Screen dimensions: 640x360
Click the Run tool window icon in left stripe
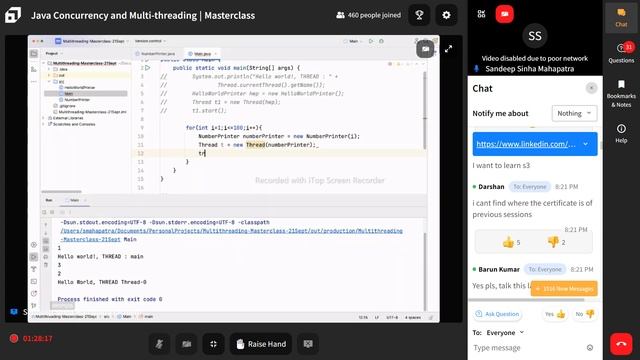point(34,257)
